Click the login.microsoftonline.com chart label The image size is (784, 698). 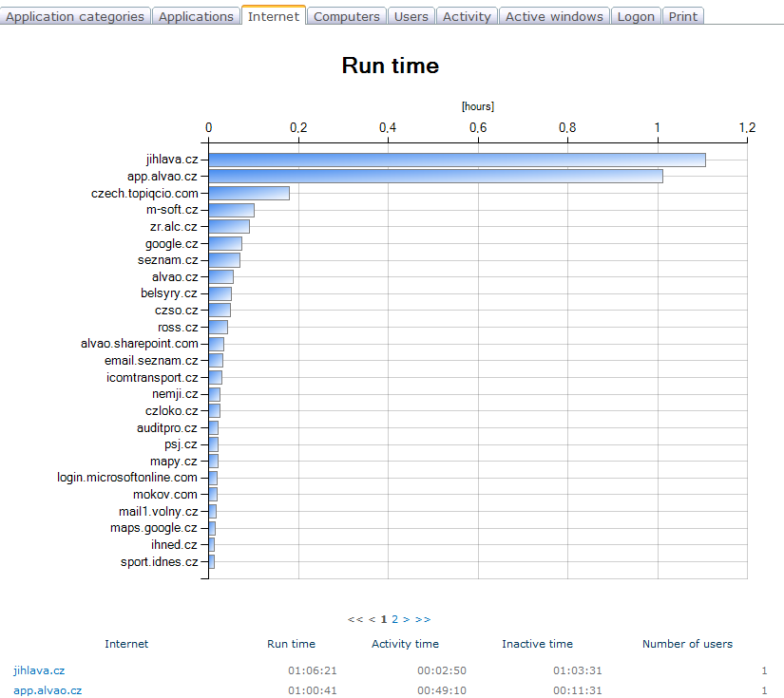127,478
